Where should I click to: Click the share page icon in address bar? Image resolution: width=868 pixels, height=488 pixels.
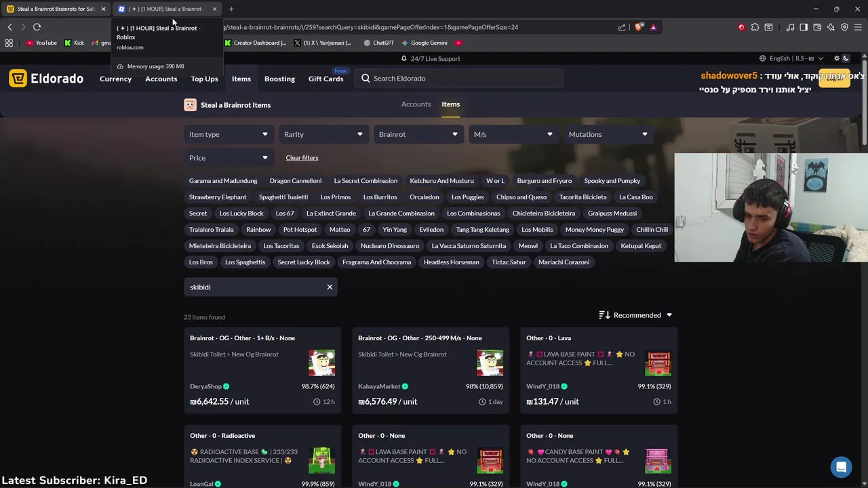click(622, 27)
